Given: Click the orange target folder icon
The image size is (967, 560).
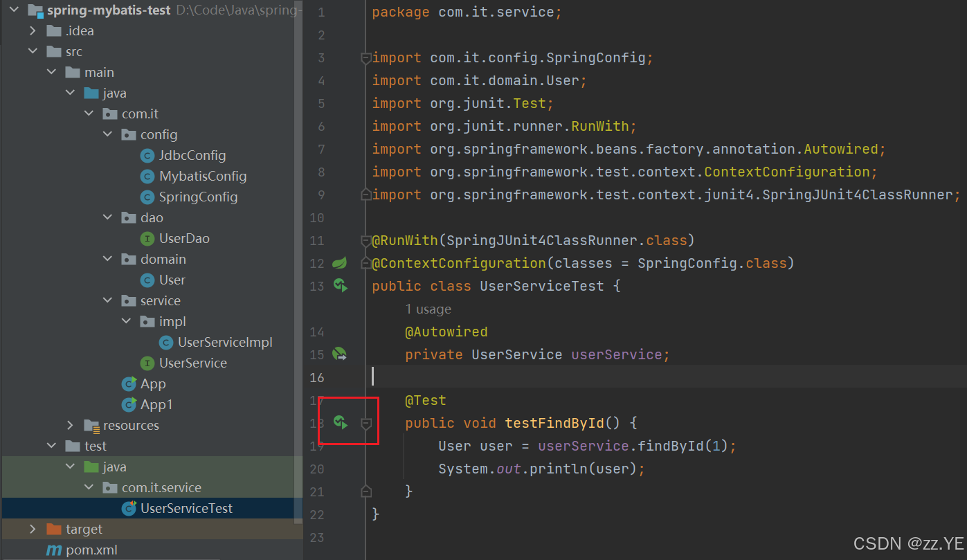Looking at the screenshot, I should [x=54, y=530].
